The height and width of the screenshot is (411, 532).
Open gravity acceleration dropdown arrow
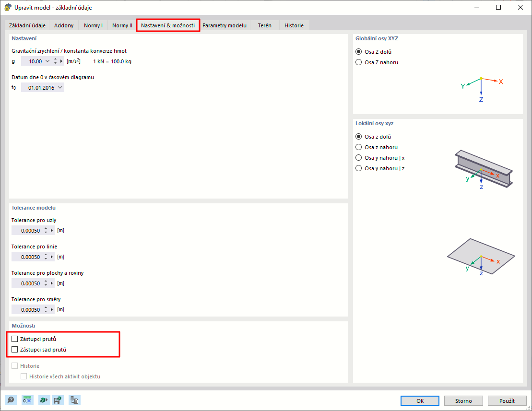pyautogui.click(x=47, y=61)
